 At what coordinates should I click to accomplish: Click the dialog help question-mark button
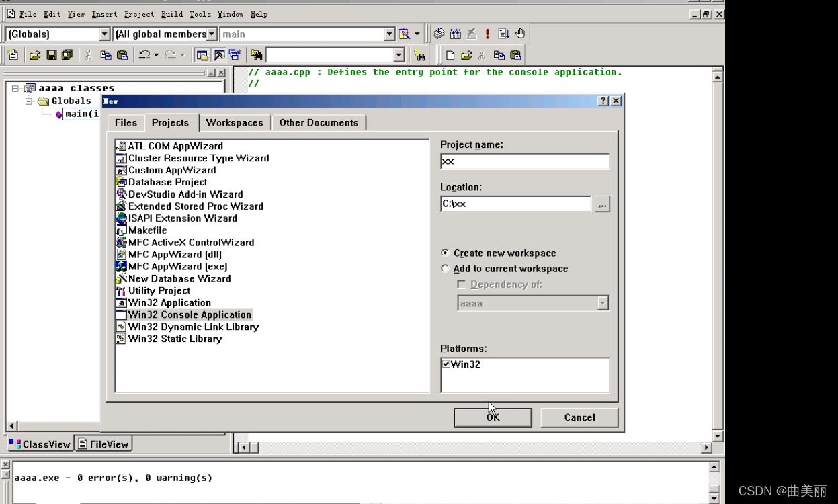pos(603,101)
